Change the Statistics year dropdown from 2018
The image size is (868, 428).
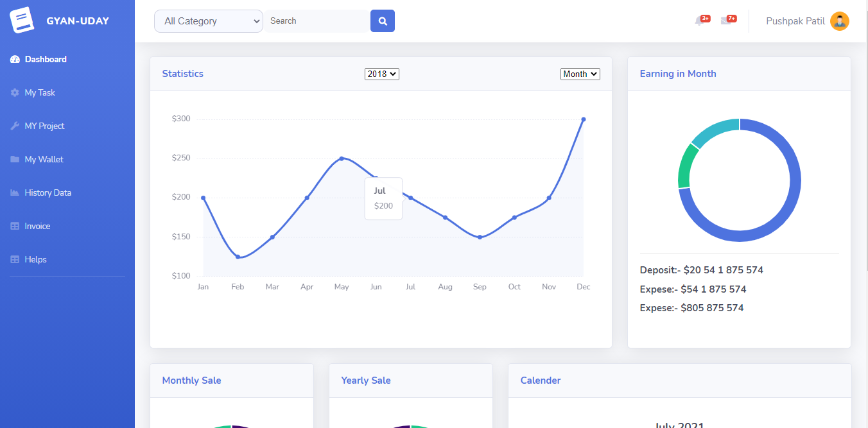(381, 73)
